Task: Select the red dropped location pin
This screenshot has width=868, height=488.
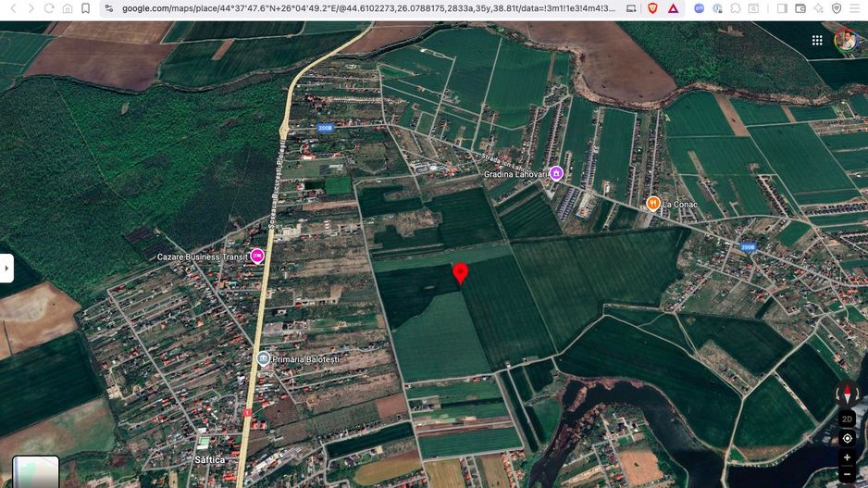Action: point(460,274)
